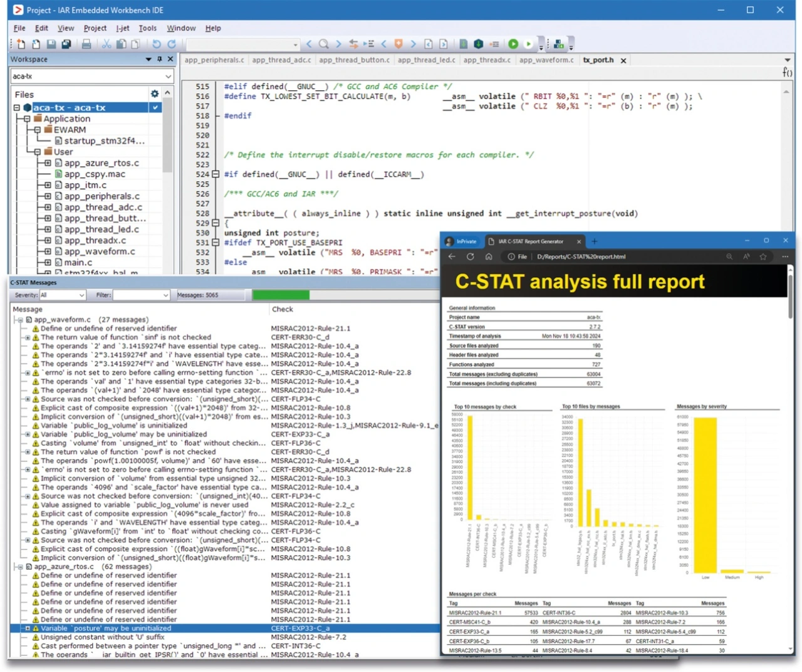
Task: Open Files panel gear settings
Action: tap(154, 94)
